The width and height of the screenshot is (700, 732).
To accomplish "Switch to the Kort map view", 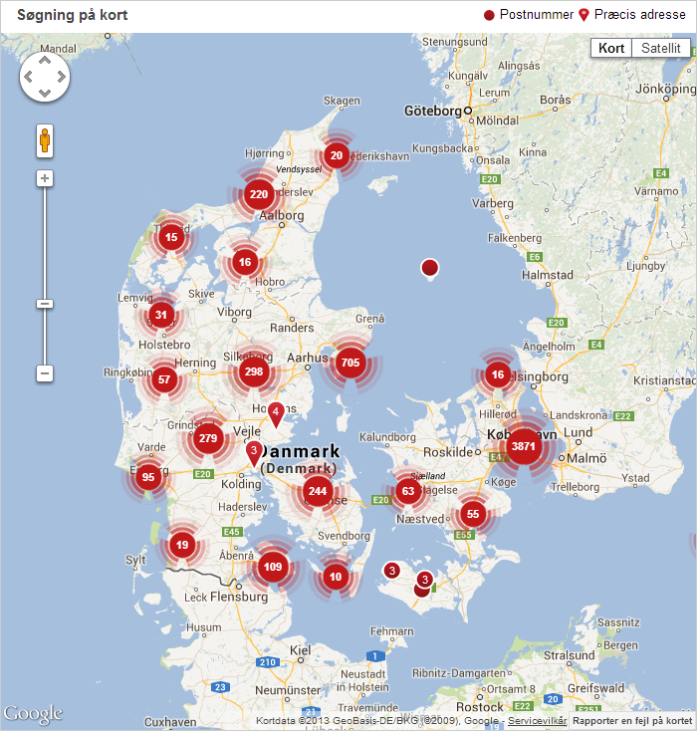I will tap(611, 48).
